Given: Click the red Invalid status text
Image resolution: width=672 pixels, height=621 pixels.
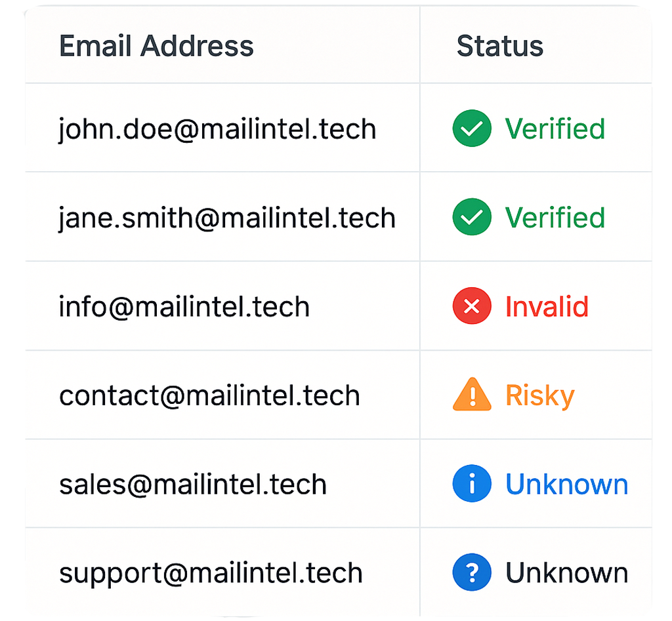Looking at the screenshot, I should click(x=547, y=306).
